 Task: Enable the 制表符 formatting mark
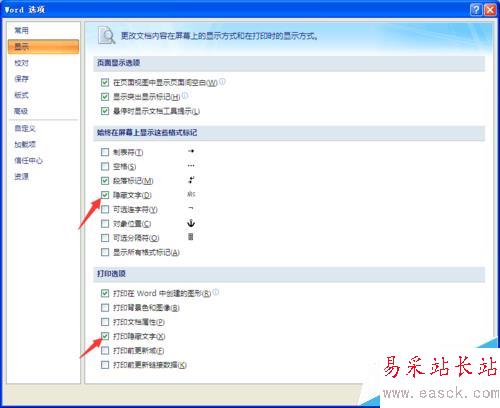click(105, 152)
